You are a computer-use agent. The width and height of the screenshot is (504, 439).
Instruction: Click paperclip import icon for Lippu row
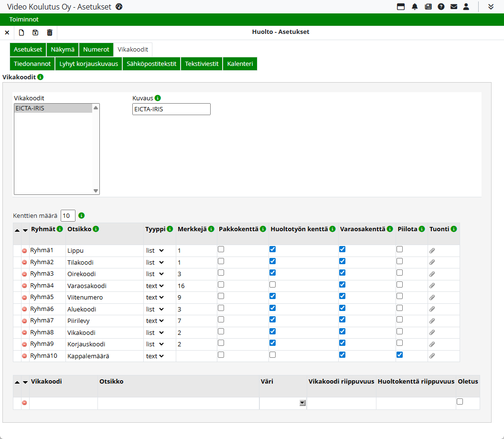(432, 250)
